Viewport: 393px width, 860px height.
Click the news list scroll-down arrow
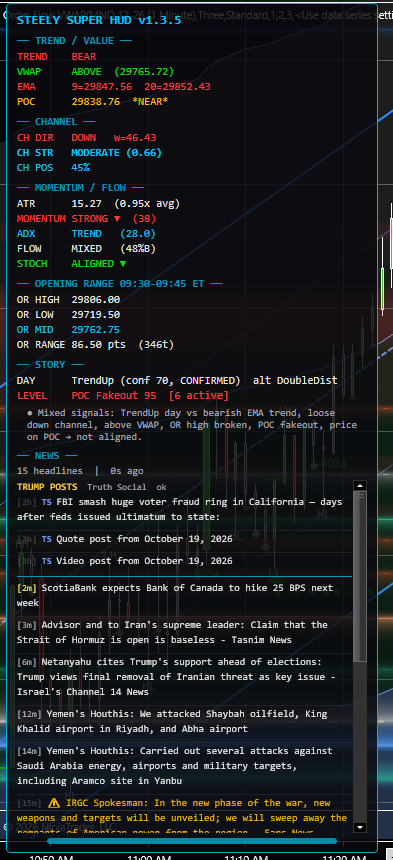(360, 827)
